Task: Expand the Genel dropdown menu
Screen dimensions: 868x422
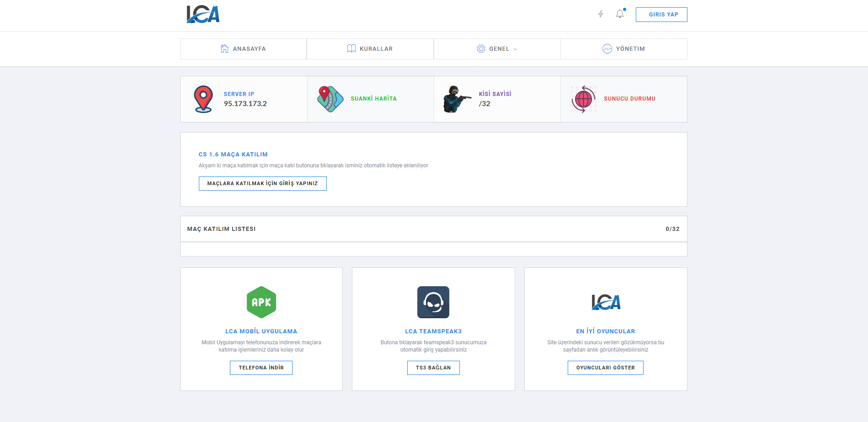Action: pyautogui.click(x=497, y=49)
